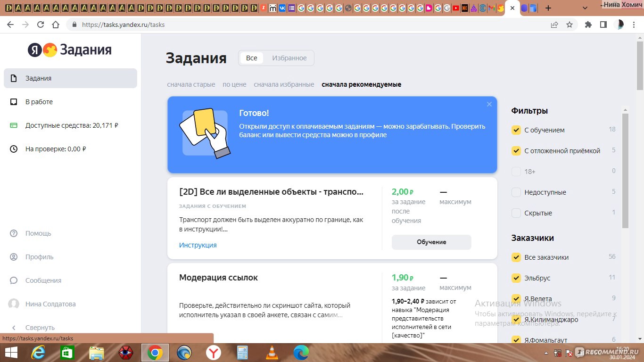644x362 pixels.
Task: Open the Модерация ссылок task title
Action: tap(219, 278)
